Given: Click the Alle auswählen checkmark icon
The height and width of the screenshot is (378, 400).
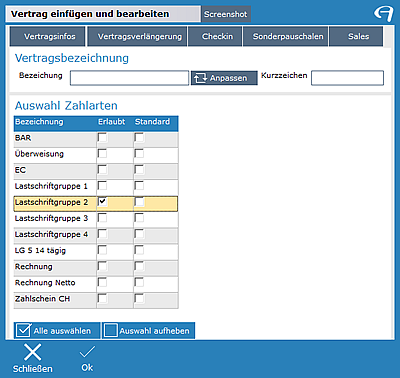Looking at the screenshot, I should click(24, 330).
